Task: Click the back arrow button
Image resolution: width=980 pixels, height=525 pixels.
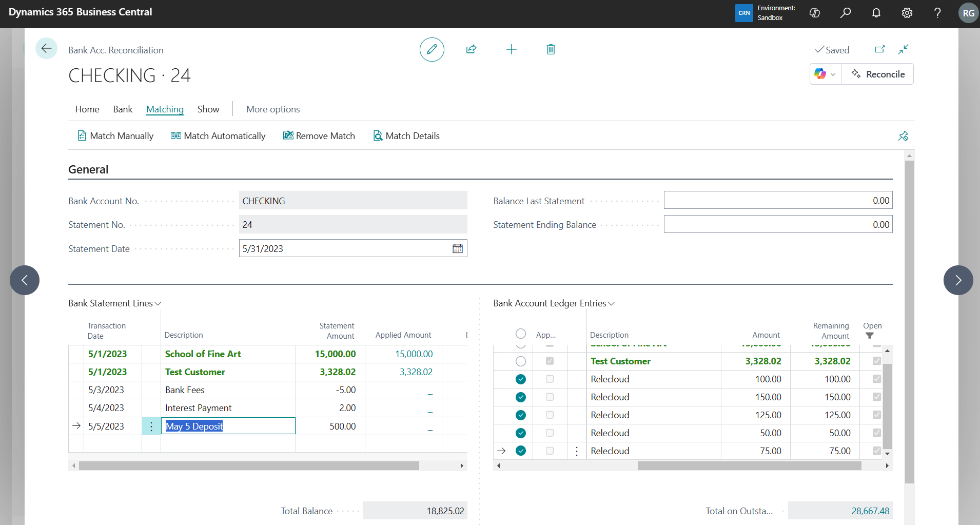Action: tap(46, 49)
